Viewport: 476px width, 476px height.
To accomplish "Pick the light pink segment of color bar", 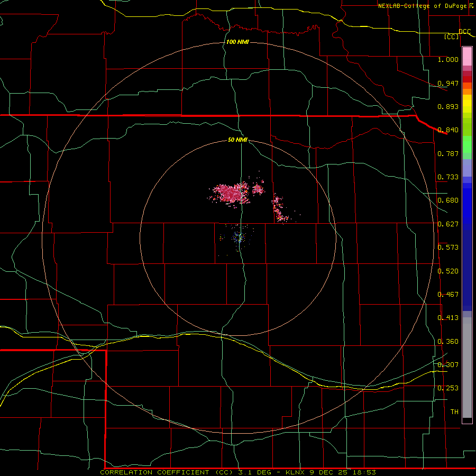I will (467, 57).
